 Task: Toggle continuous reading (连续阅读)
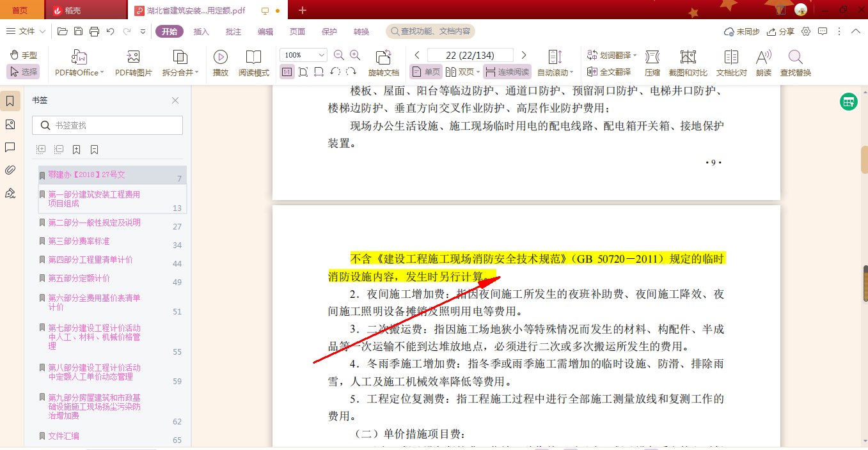pos(507,72)
